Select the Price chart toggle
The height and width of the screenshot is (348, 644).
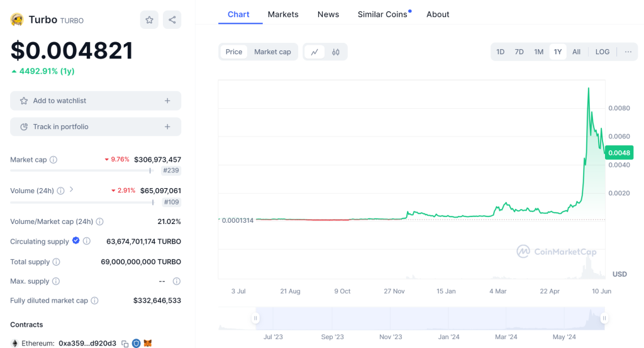234,52
